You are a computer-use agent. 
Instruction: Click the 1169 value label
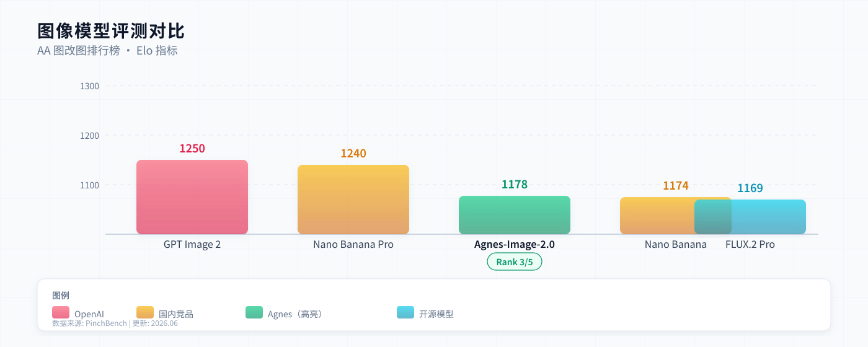(x=750, y=188)
